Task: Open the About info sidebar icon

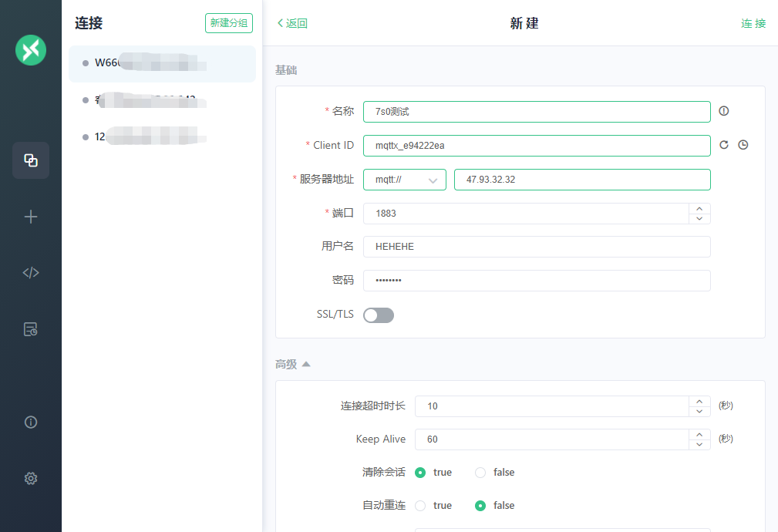Action: pyautogui.click(x=31, y=422)
